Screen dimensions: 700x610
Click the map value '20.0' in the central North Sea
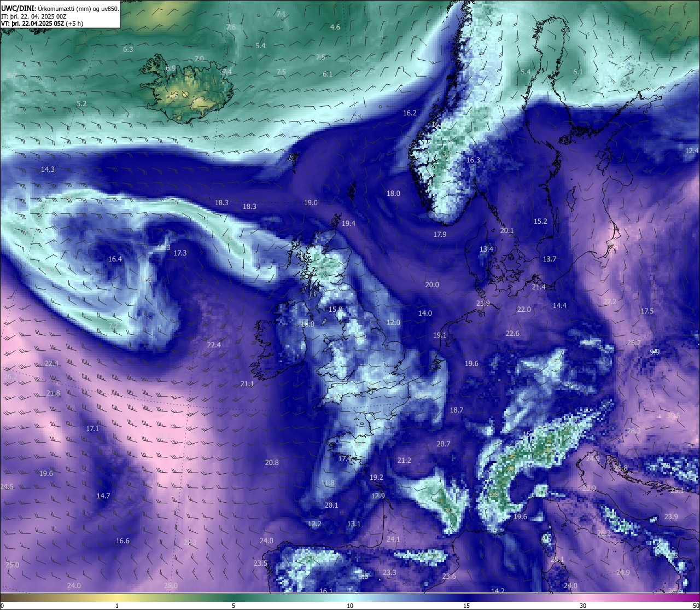coord(432,285)
